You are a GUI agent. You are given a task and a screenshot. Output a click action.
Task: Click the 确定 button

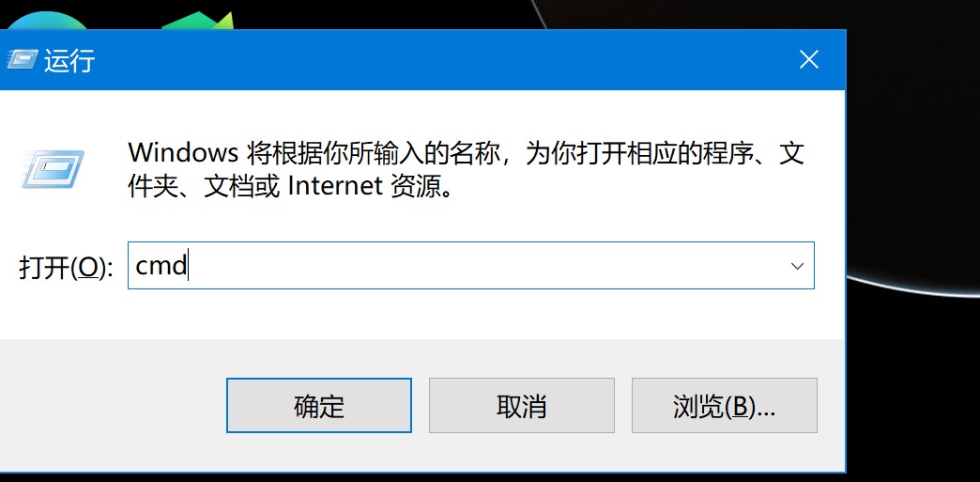[x=319, y=406]
